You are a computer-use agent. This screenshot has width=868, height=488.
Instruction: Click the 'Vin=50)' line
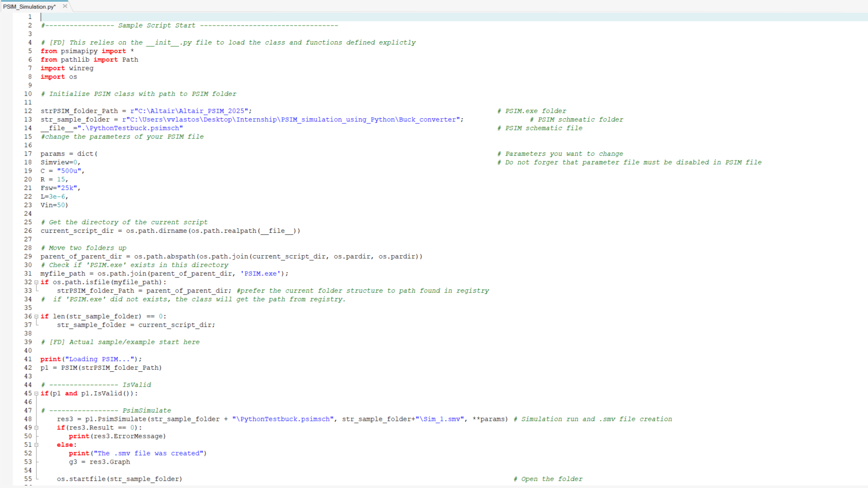click(x=54, y=205)
